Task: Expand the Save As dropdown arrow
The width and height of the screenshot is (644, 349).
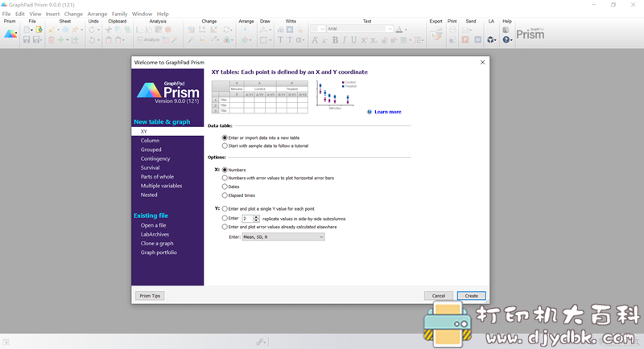Action: pyautogui.click(x=42, y=40)
